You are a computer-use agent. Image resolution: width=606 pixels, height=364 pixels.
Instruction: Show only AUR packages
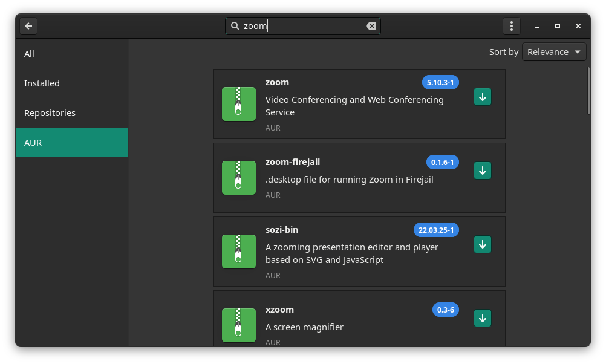pyautogui.click(x=33, y=142)
